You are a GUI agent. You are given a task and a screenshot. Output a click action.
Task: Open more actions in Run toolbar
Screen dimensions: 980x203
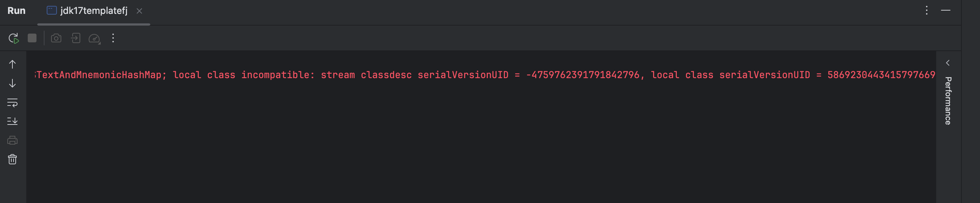tap(113, 38)
